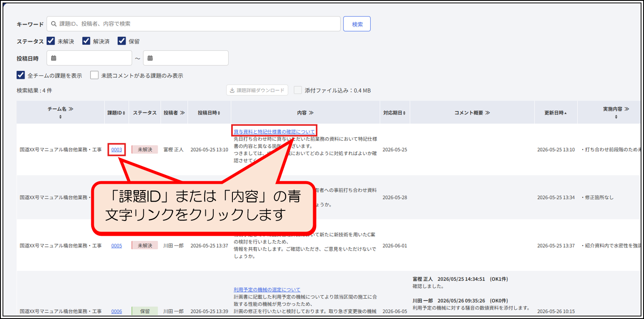Click 実施内容 cell 修正箇所なし
Image resolution: width=644 pixels, height=319 pixels.
point(598,197)
